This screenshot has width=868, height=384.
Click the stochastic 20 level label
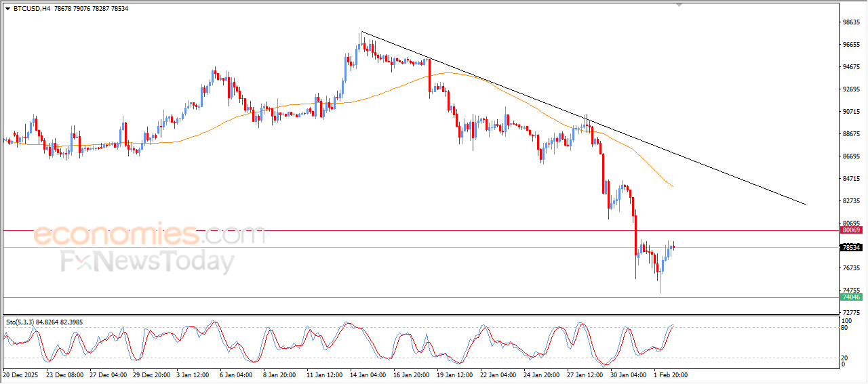(x=844, y=358)
